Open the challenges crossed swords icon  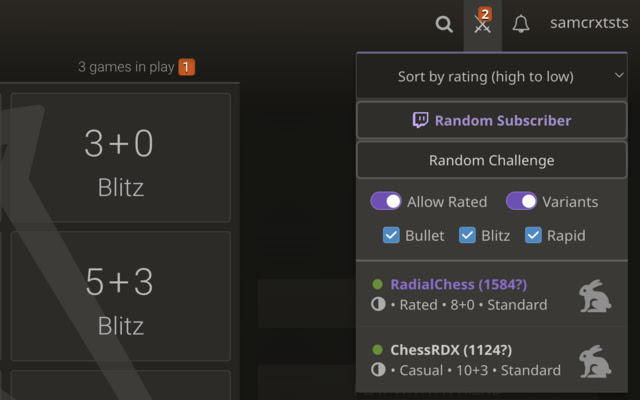pyautogui.click(x=482, y=24)
